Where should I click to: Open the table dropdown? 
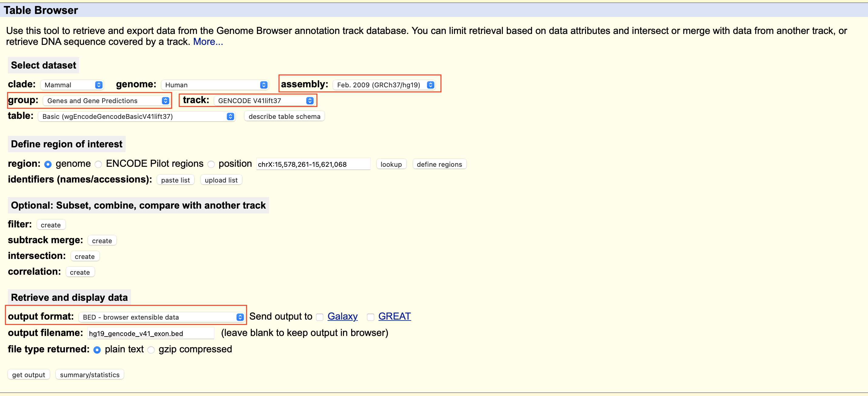click(136, 116)
